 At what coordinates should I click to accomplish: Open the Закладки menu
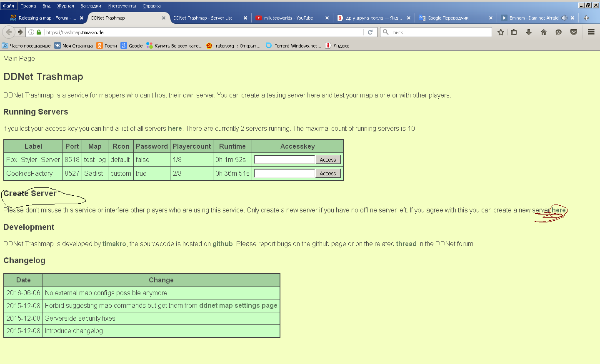91,5
